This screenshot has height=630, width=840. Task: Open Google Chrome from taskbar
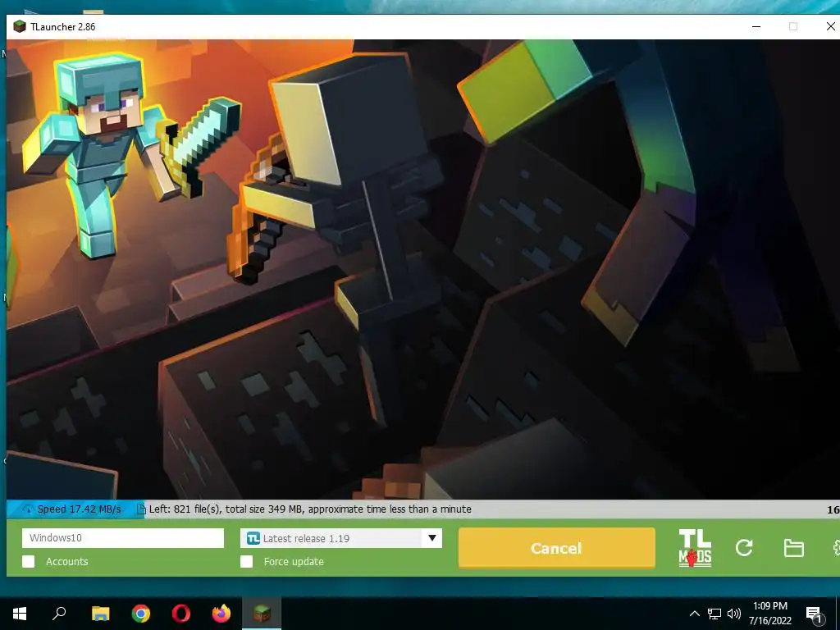point(141,613)
